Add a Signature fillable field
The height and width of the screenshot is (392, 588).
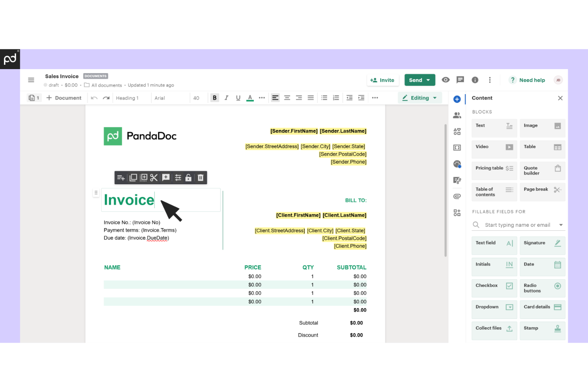(542, 245)
